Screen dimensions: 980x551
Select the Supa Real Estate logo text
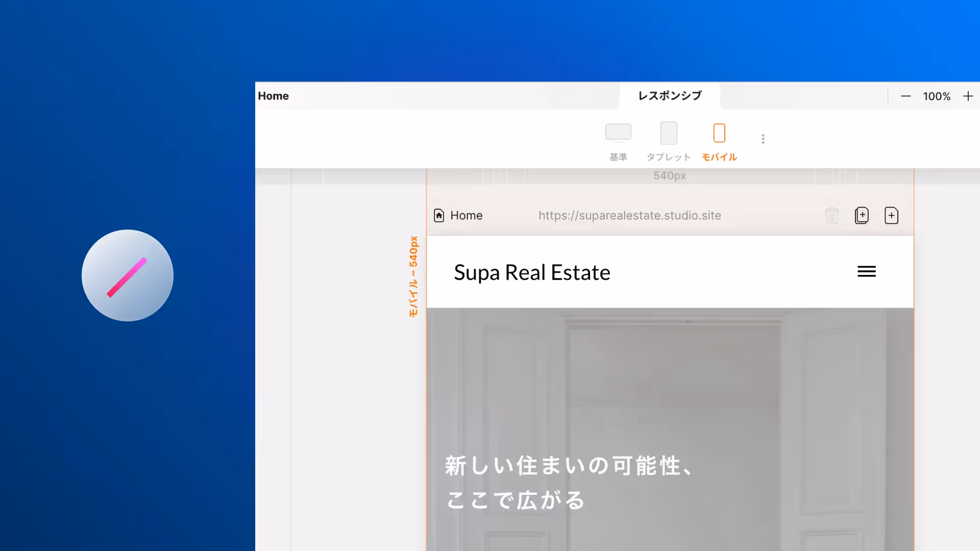pyautogui.click(x=532, y=272)
